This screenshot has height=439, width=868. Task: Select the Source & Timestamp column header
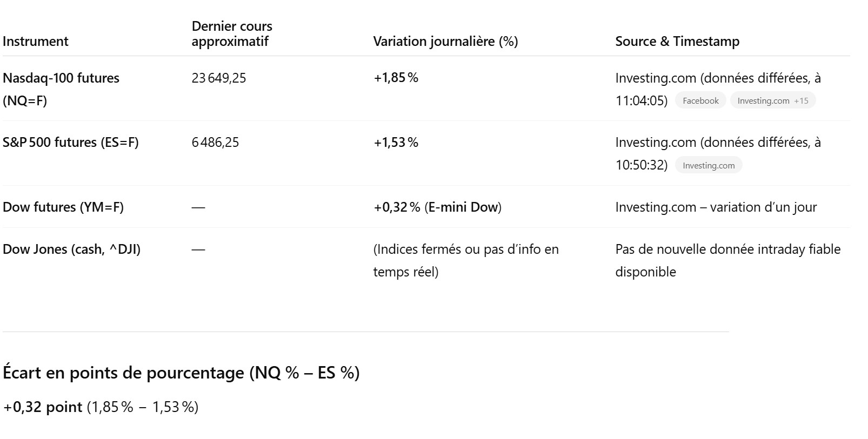click(677, 42)
